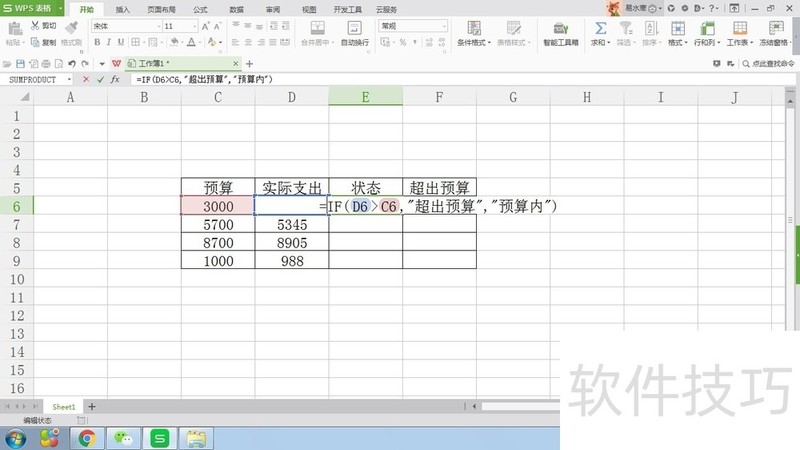
Task: Toggle italic formatting (I)
Action: 109,42
